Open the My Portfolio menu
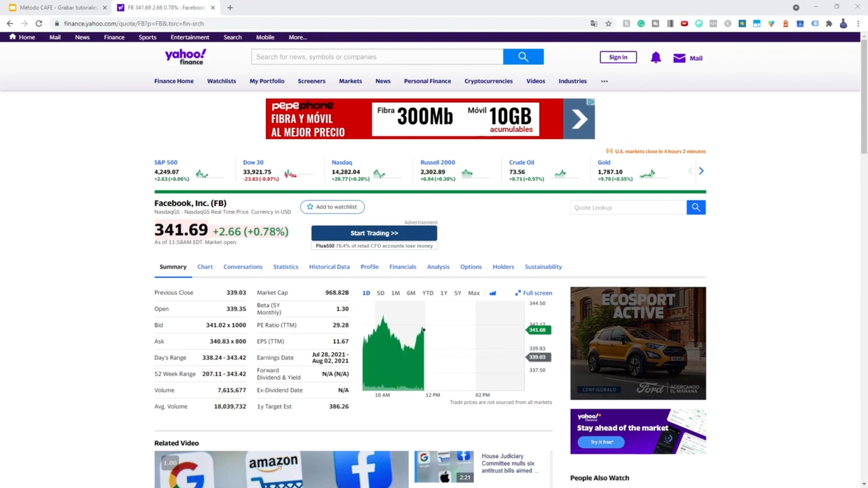 (x=267, y=81)
